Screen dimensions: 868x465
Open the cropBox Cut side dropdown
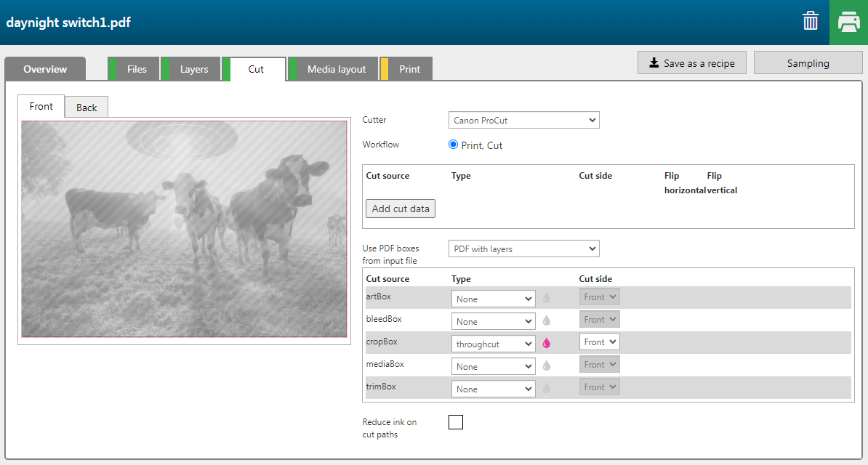coord(600,342)
